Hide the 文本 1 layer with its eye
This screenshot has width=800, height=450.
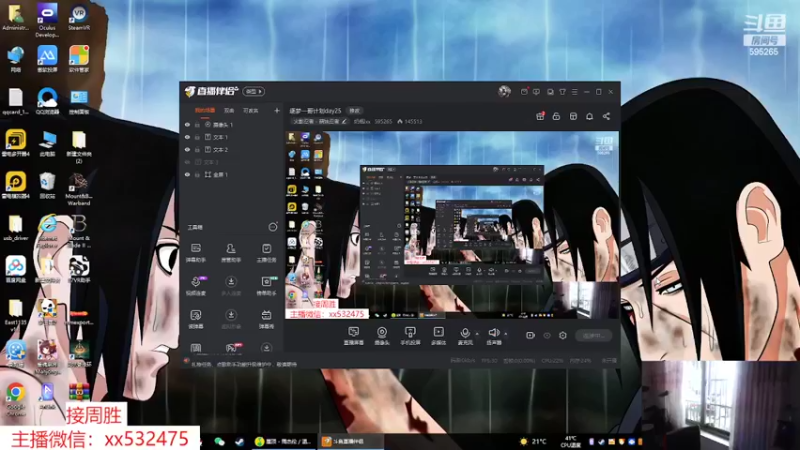tap(187, 137)
